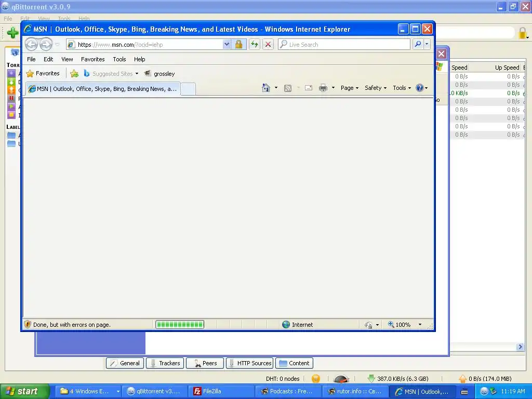Screen dimensions: 532x399
Task: Click the security lock icon in address bar
Action: tap(239, 45)
